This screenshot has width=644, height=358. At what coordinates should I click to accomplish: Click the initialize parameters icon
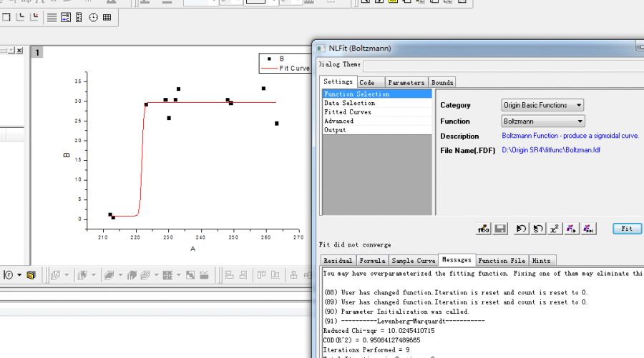521,229
